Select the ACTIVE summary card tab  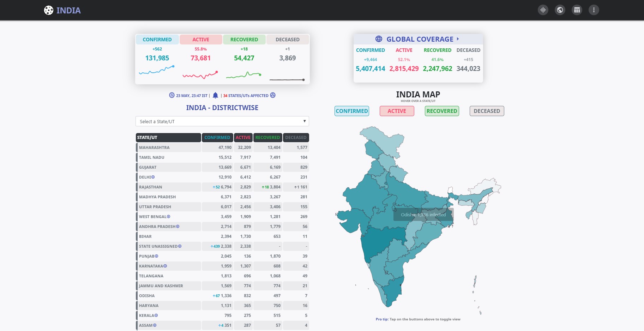[x=201, y=40]
